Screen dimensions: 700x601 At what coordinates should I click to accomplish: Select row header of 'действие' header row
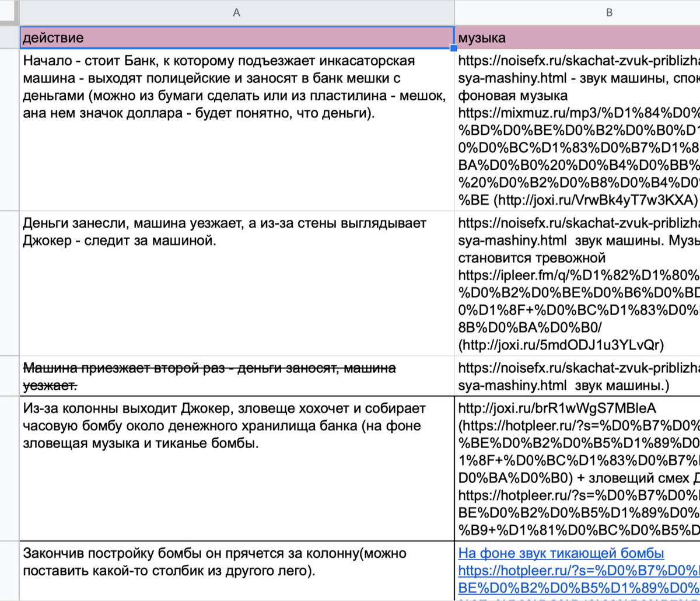9,38
